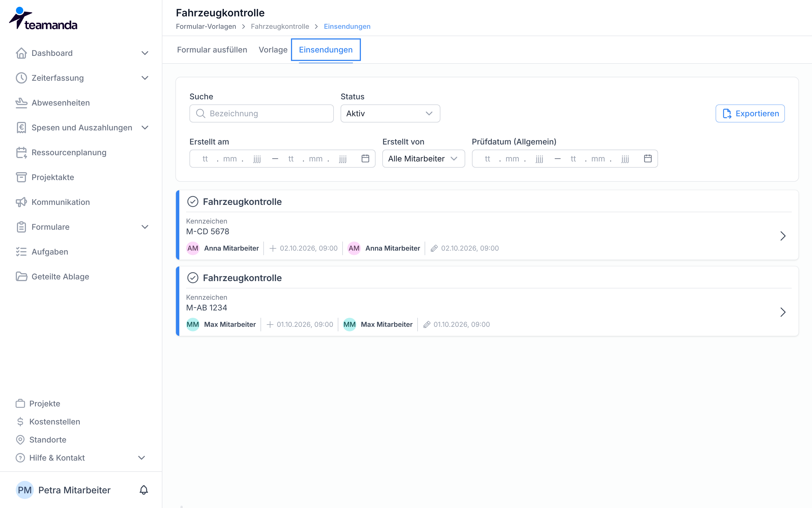Open the Status dropdown showing Aktiv

(x=390, y=113)
